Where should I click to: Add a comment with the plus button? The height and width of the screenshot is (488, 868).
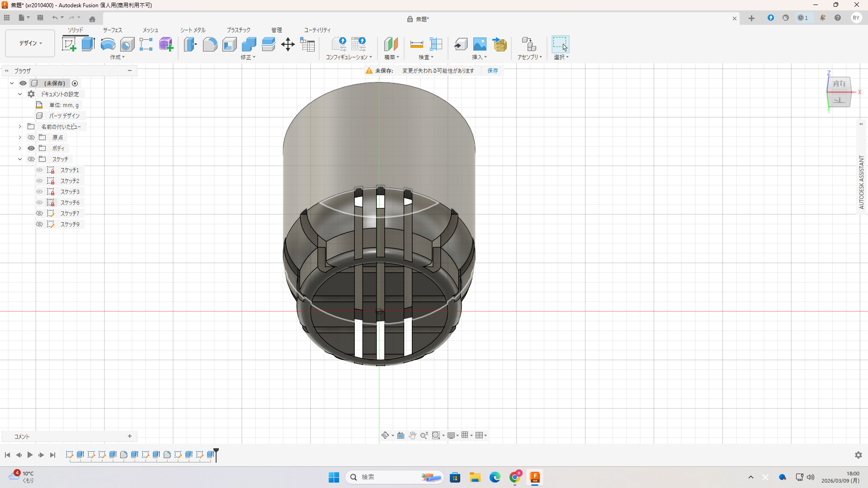coord(130,436)
